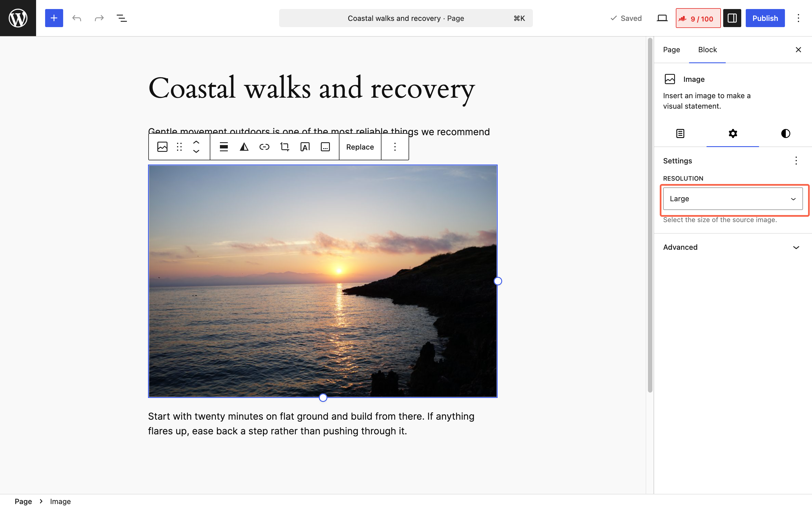Switch to the Block tab
The height and width of the screenshot is (508, 812).
707,50
